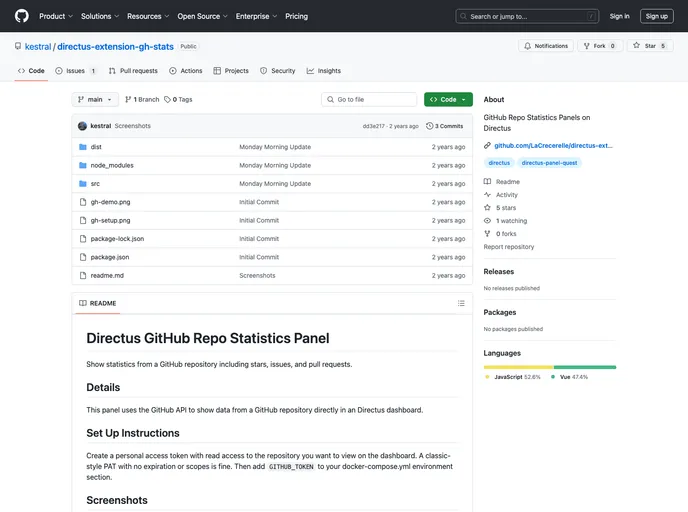The image size is (688, 512).
Task: Open the directus-extension-gh-stats repo link
Action: (115, 47)
